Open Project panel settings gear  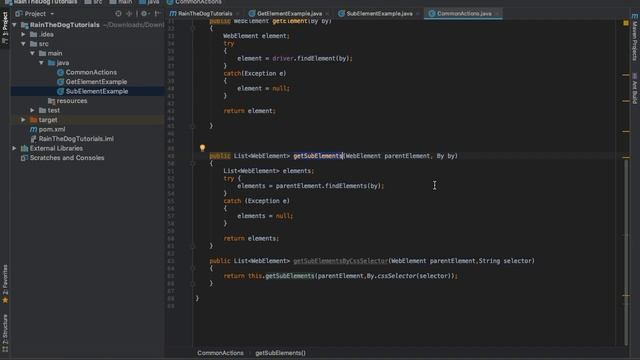(x=144, y=13)
